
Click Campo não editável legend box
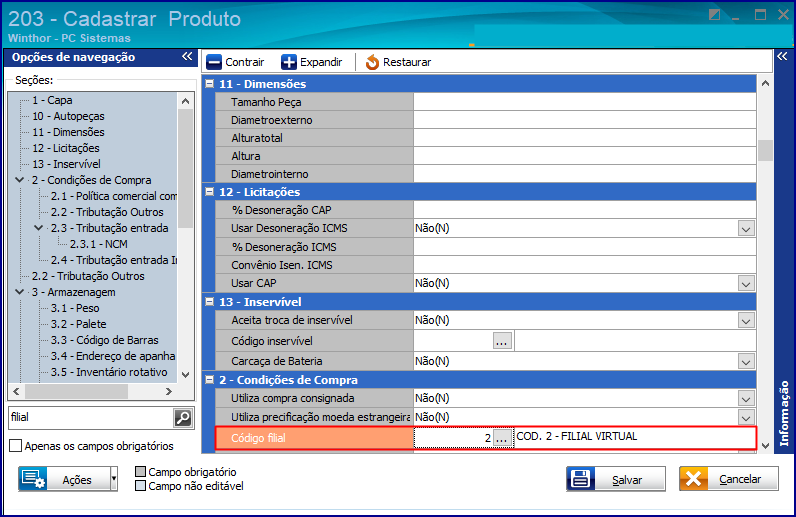141,486
